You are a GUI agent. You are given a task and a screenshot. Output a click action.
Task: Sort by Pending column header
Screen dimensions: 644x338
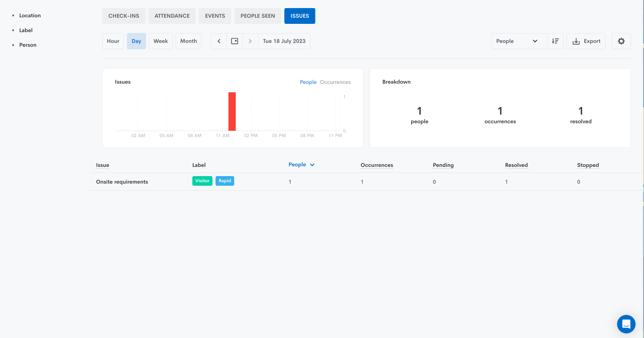(443, 165)
